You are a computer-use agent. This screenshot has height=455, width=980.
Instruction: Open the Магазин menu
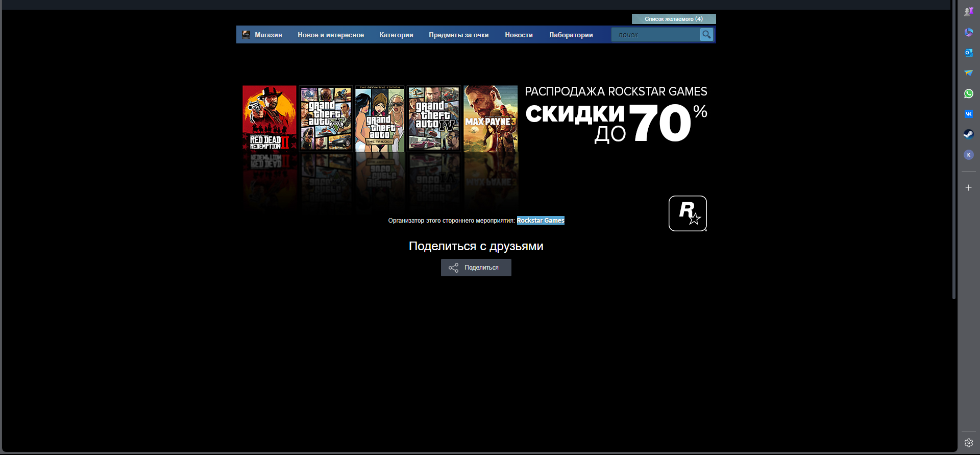[x=268, y=35]
